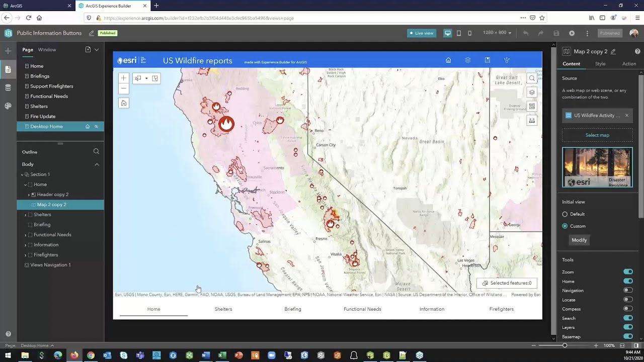Select the Default initial view radio button
The width and height of the screenshot is (644, 362).
[x=565, y=214]
